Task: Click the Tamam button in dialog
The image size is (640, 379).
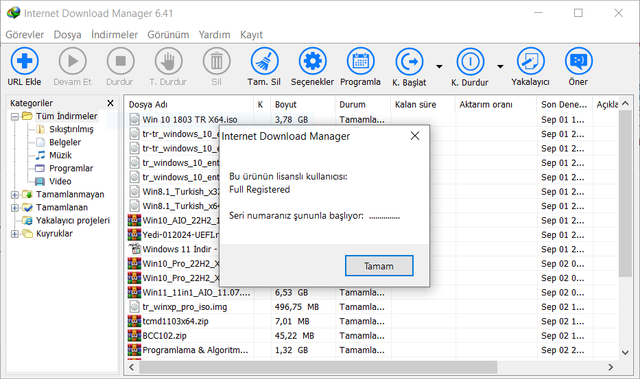Action: 379,266
